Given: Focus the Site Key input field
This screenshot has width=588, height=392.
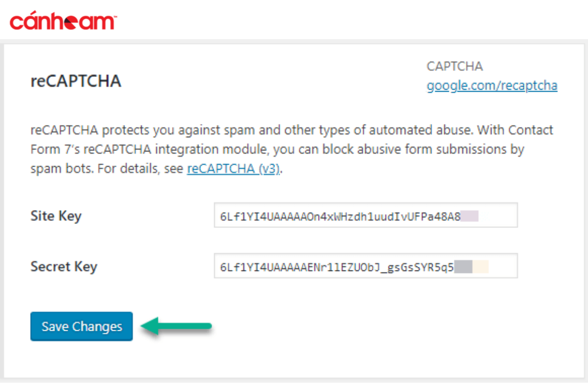Looking at the screenshot, I should [x=365, y=215].
